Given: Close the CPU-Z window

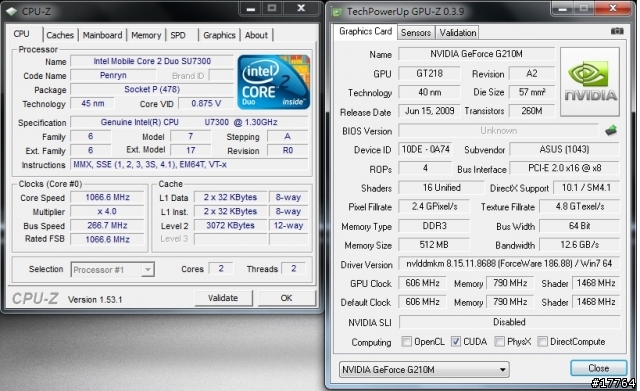Looking at the screenshot, I should [x=301, y=8].
